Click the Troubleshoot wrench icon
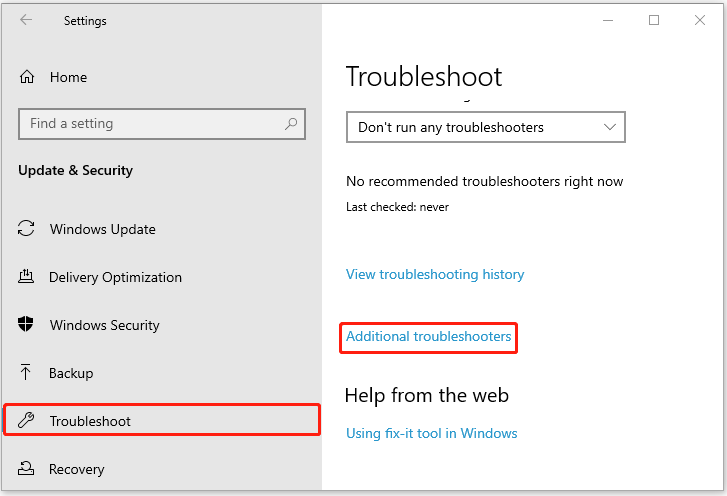The image size is (727, 496). (x=26, y=420)
